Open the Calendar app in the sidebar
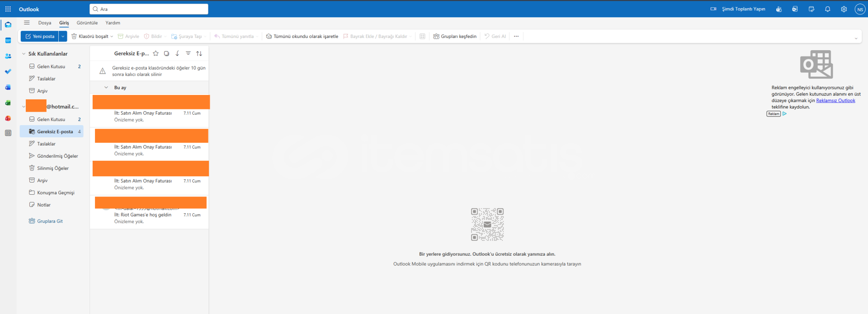The width and height of the screenshot is (868, 314). (8, 41)
